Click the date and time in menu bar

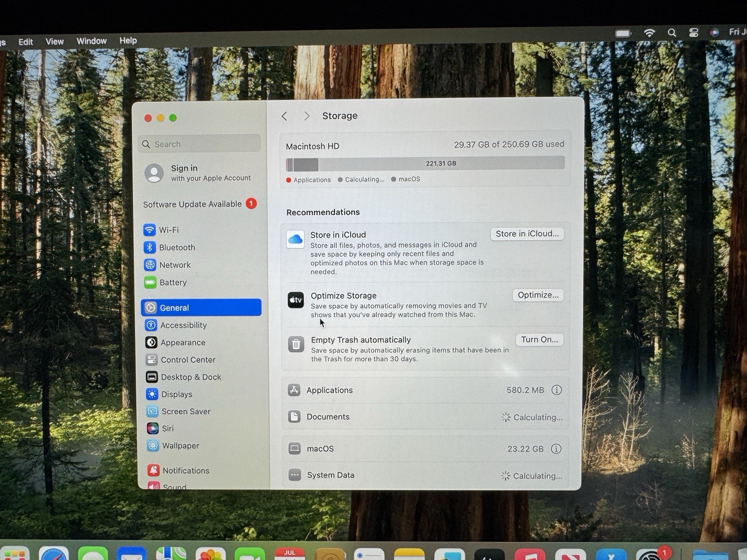[x=738, y=32]
